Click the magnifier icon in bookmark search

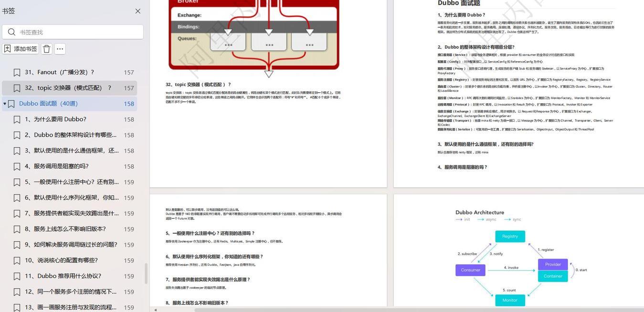[11, 32]
